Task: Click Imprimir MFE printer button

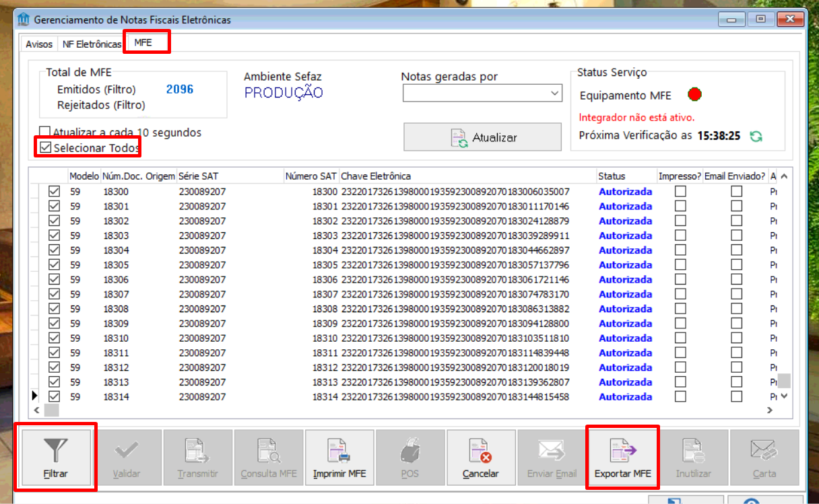Action: coord(339,458)
